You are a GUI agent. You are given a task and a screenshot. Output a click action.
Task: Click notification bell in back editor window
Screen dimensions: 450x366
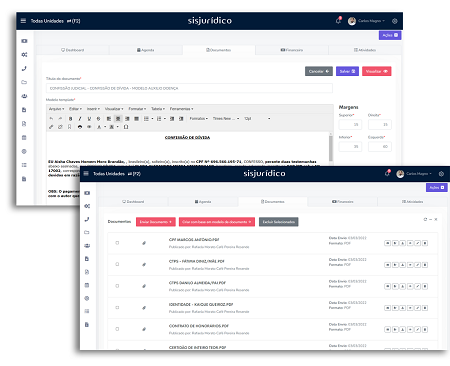[338, 21]
